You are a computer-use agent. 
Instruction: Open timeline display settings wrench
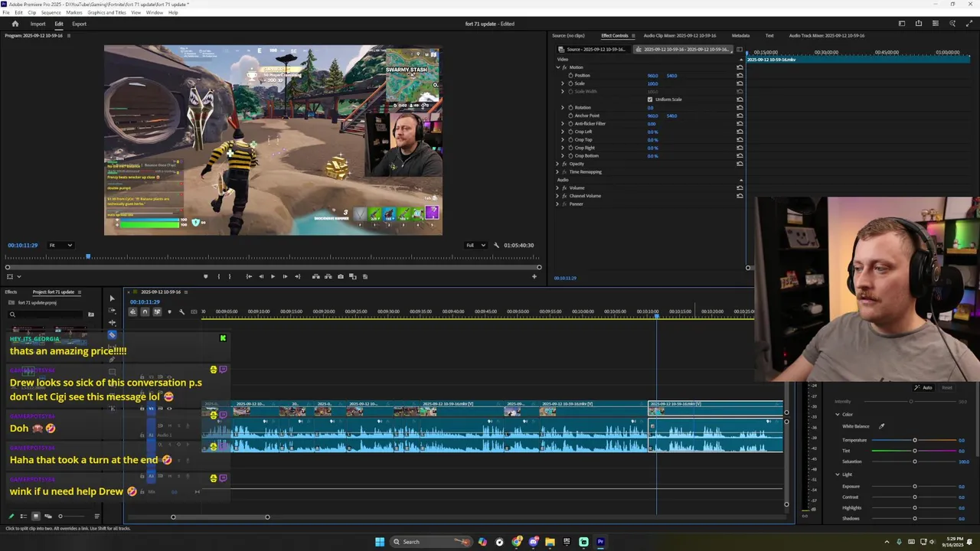(x=181, y=311)
